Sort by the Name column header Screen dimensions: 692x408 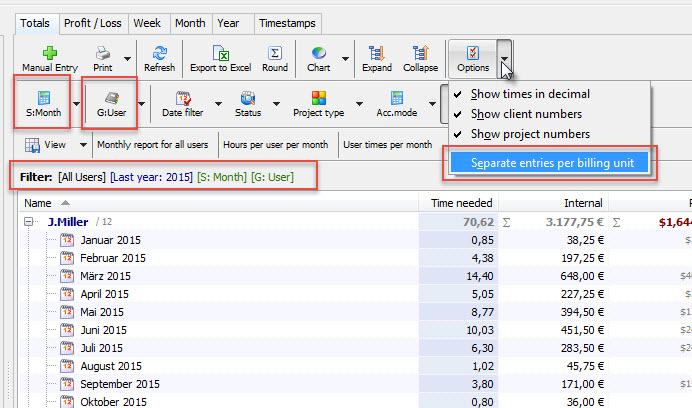[x=38, y=203]
